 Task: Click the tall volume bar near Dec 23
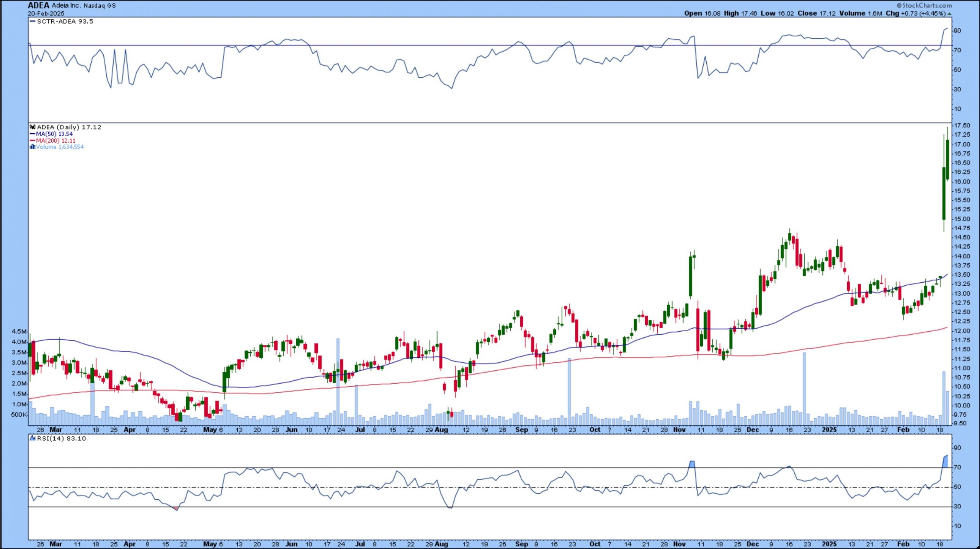pos(804,389)
